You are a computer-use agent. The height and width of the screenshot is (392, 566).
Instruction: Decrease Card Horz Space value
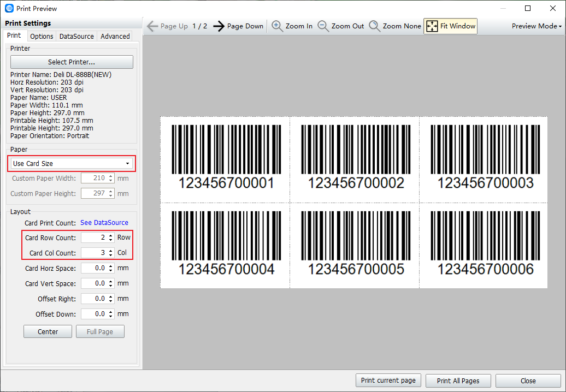tap(111, 271)
